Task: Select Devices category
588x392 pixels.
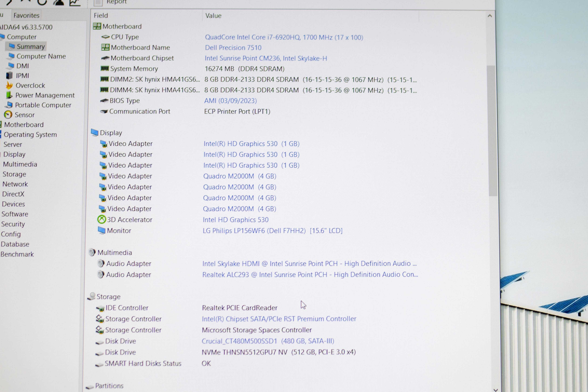Action: [x=13, y=204]
